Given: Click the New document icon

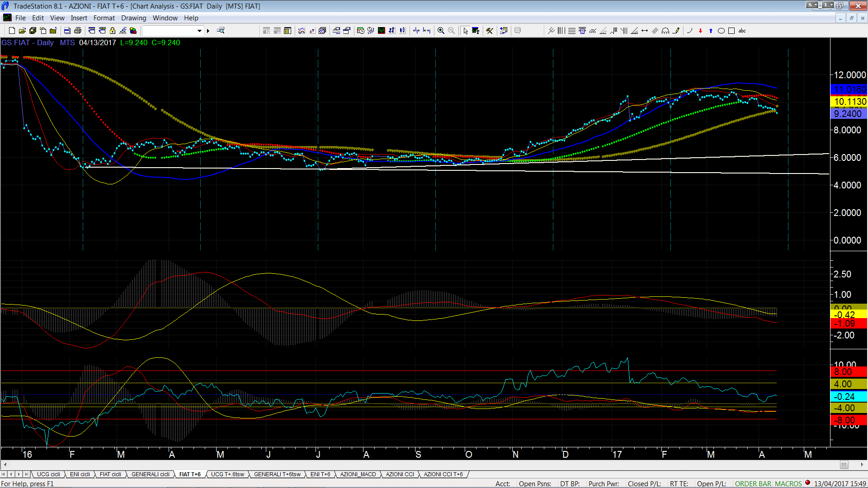Looking at the screenshot, I should [x=12, y=31].
